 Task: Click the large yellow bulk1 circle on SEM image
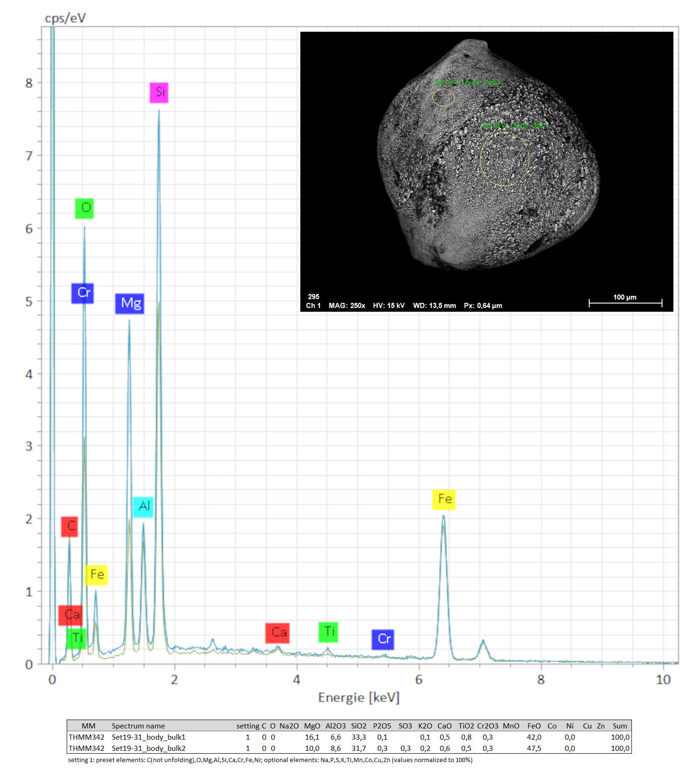(505, 159)
